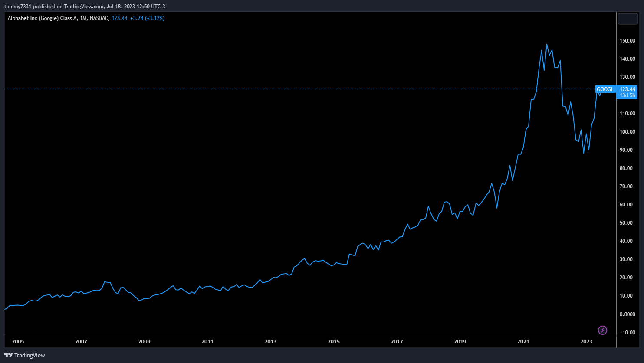Click the 2005 time axis label
This screenshot has width=644, height=363.
[x=18, y=342]
